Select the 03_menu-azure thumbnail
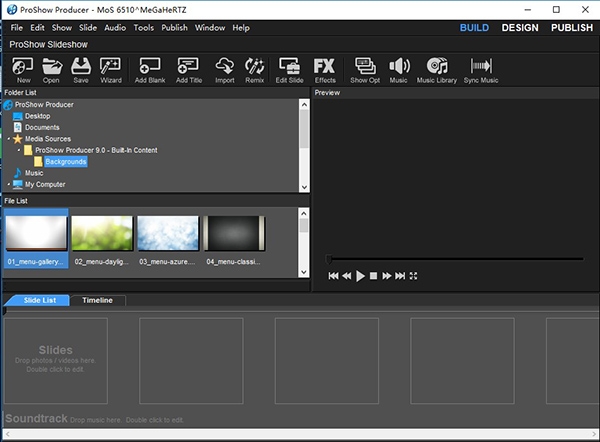Image resolution: width=600 pixels, height=442 pixels. [x=168, y=234]
